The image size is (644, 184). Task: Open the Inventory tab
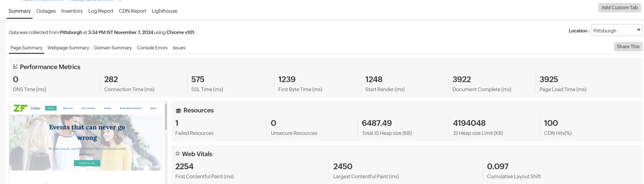pos(72,11)
